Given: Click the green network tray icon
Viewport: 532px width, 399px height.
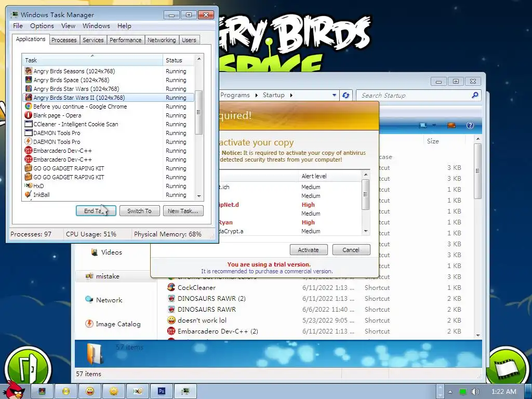Looking at the screenshot, I should (x=463, y=392).
